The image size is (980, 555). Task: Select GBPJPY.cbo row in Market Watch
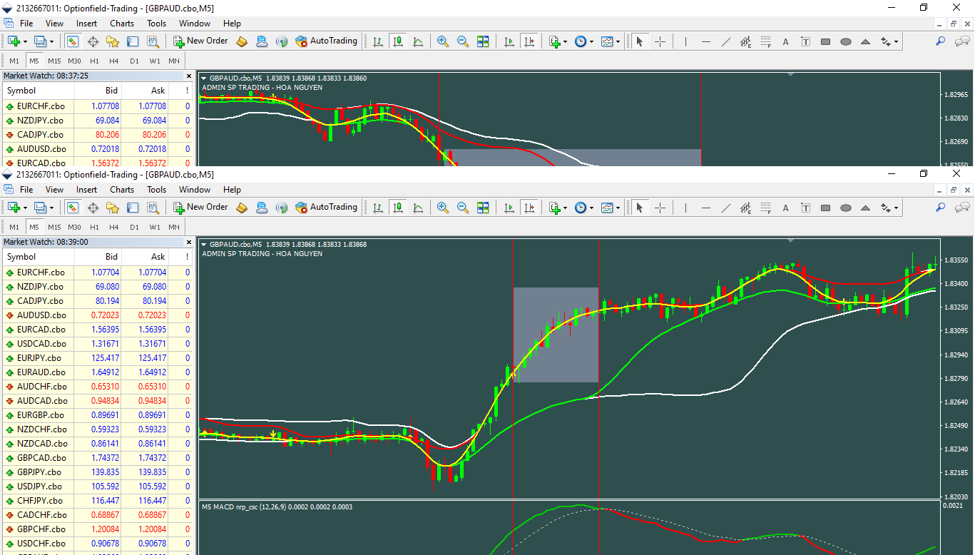41,472
